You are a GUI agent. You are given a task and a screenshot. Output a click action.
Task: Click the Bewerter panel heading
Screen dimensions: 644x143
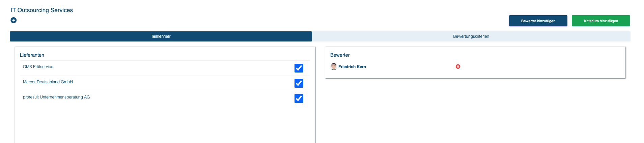click(340, 55)
